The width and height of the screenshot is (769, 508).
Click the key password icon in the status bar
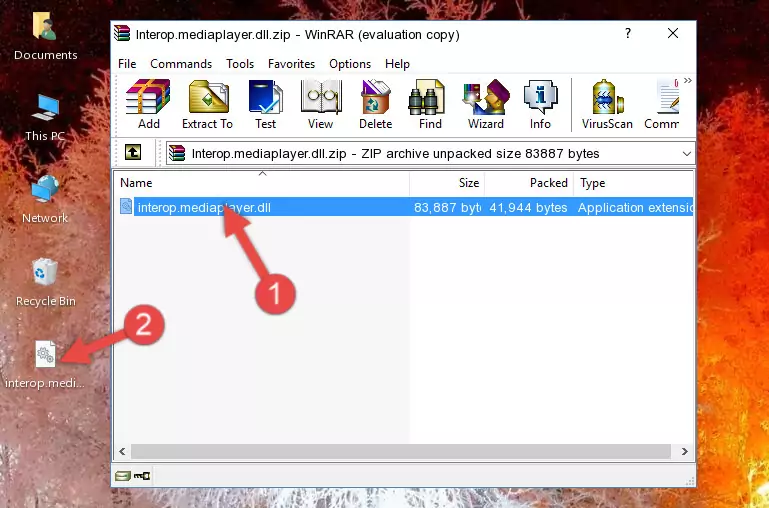coord(142,476)
